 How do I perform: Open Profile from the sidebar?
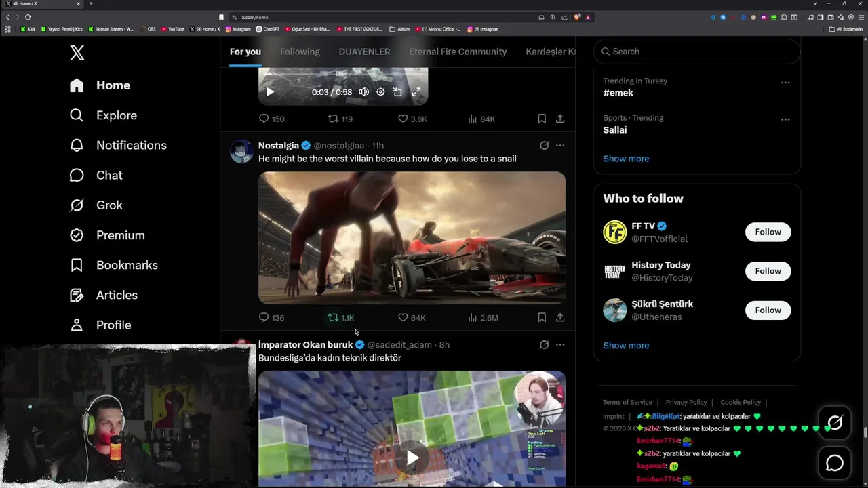[100, 325]
